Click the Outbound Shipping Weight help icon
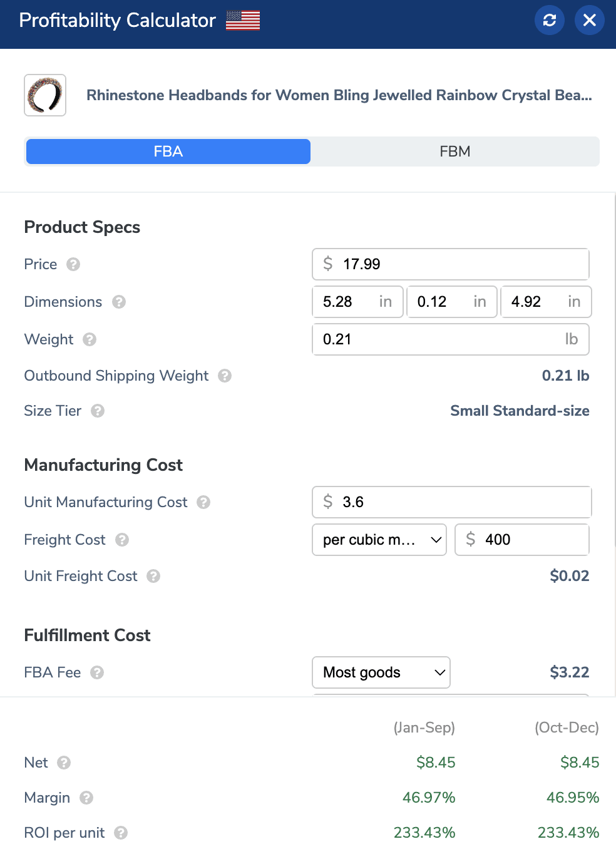Screen dimensions: 616x854 click(x=225, y=376)
